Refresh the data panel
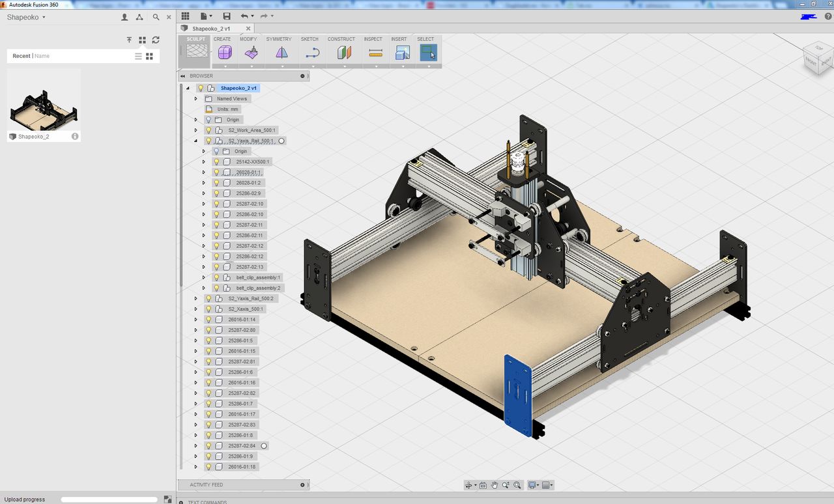834x504 pixels. point(156,40)
